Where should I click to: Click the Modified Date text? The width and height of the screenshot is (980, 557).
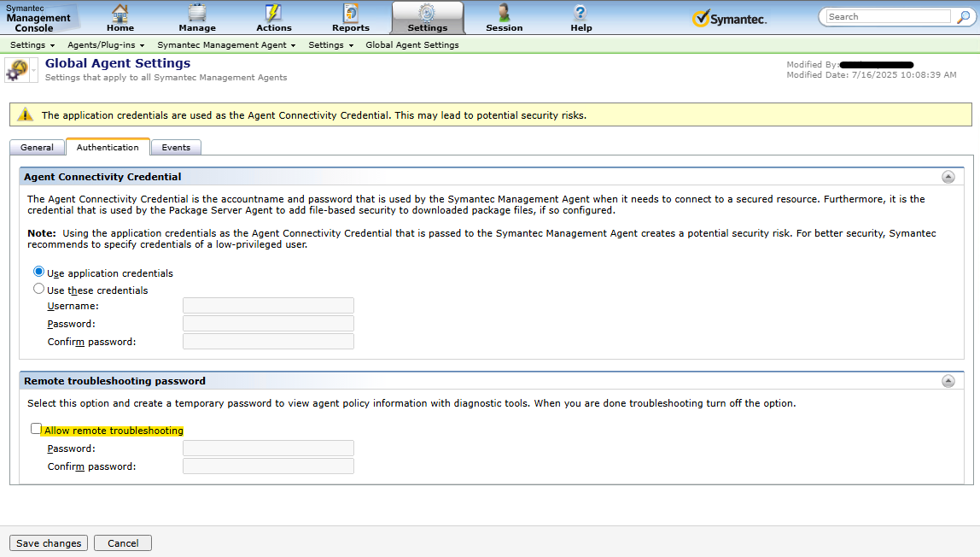(872, 75)
